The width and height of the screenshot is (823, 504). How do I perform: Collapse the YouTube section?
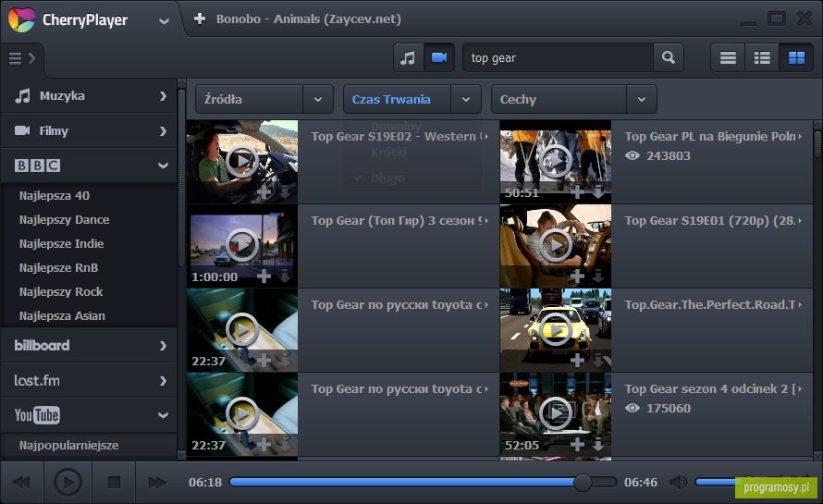[89, 415]
